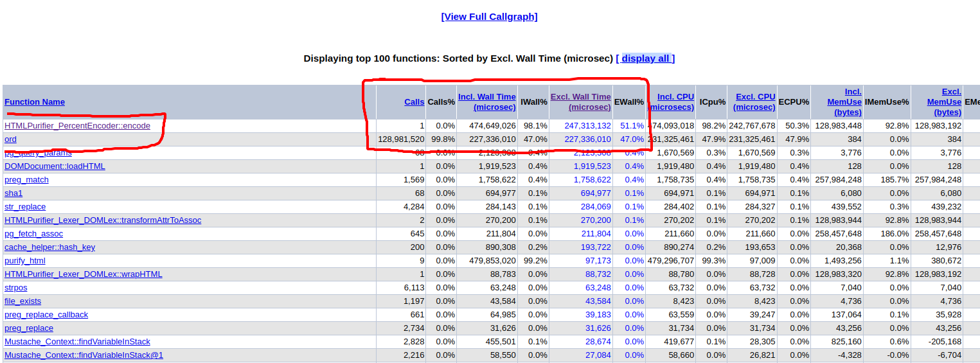
Task: Sort by Incl. Wall Time header
Action: coord(487,102)
